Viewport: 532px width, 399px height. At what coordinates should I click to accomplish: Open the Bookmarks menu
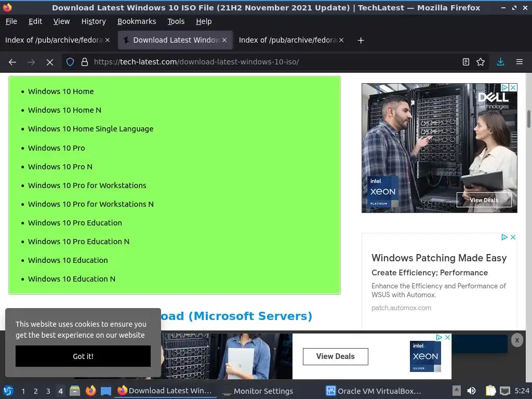(137, 21)
